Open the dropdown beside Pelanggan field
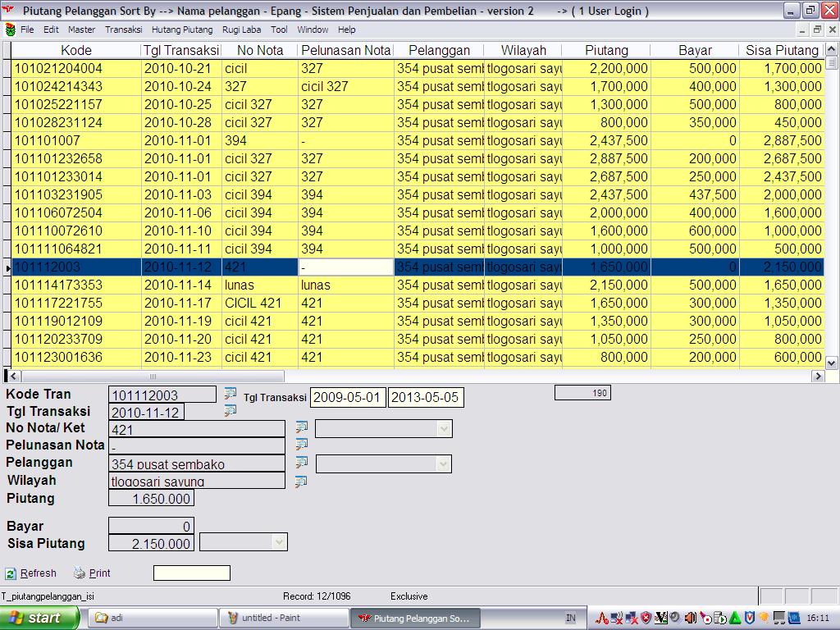Viewport: 840px width, 630px height. [x=444, y=464]
